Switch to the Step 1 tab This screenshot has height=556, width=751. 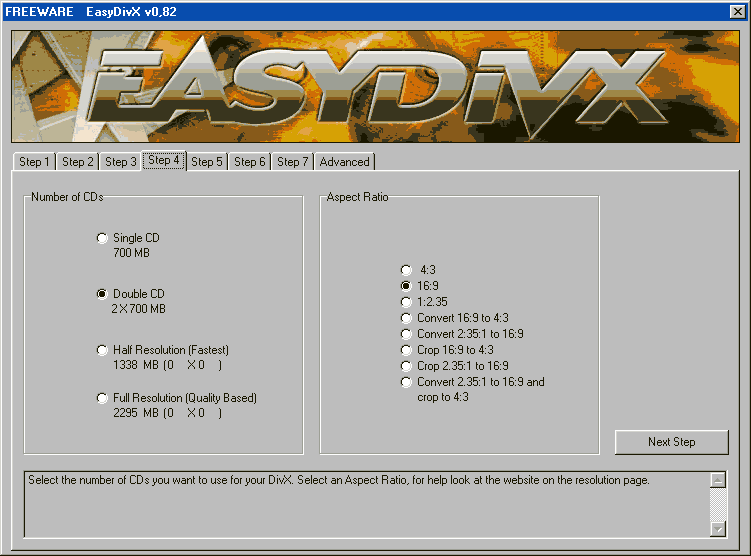(34, 162)
